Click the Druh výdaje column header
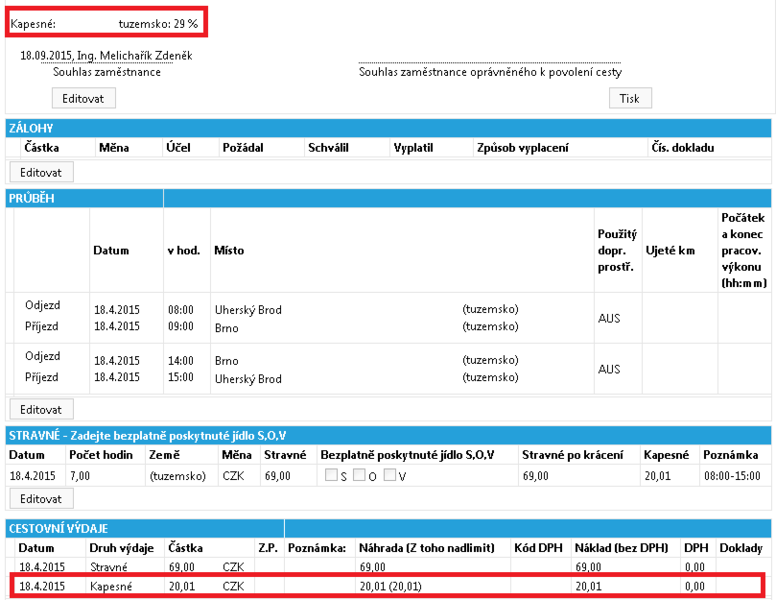The image size is (776, 600). pyautogui.click(x=121, y=548)
